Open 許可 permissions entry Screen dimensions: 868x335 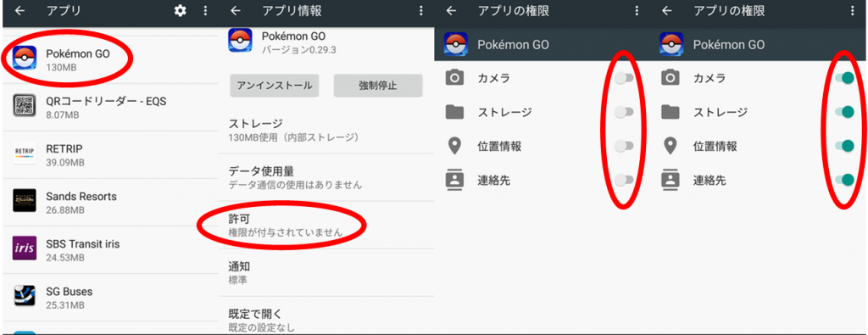[326, 225]
